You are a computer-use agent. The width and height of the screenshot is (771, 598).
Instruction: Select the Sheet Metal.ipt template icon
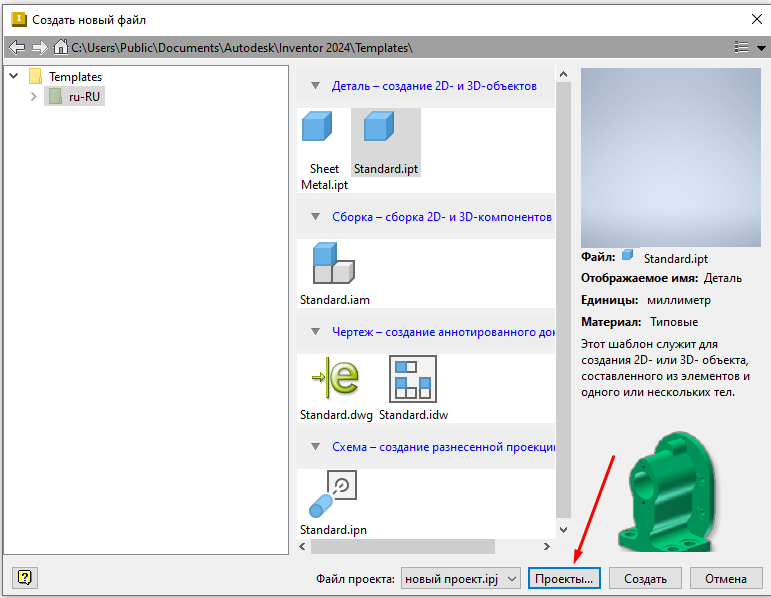pyautogui.click(x=317, y=126)
